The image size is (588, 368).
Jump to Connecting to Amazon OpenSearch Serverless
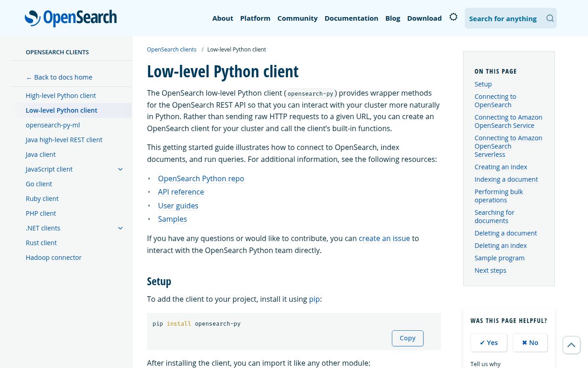(509, 146)
